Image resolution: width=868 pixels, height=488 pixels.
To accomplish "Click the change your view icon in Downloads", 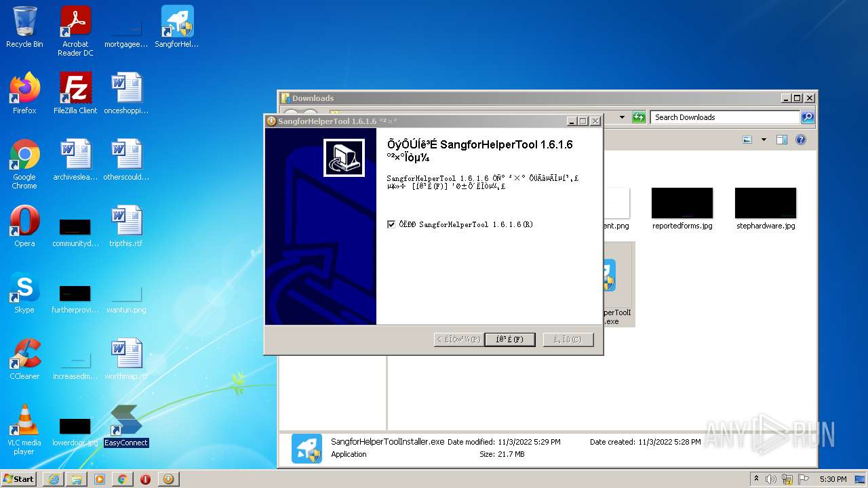I will pyautogui.click(x=747, y=140).
